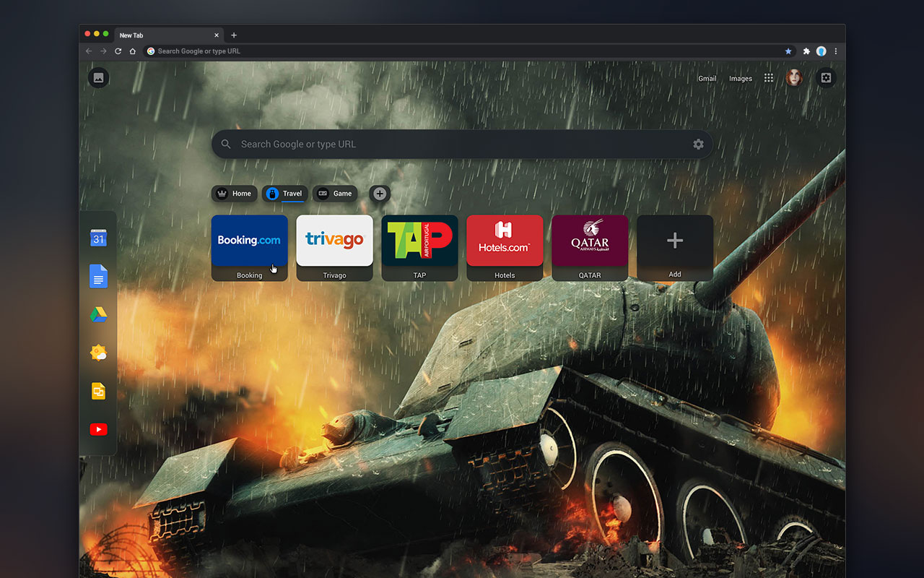Image resolution: width=924 pixels, height=578 pixels.
Task: Click the Add shortcut tile
Action: coord(675,248)
